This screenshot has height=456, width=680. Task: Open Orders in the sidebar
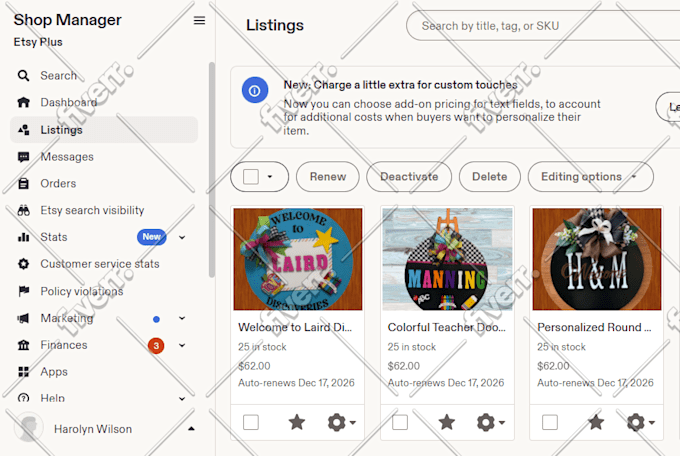[58, 184]
